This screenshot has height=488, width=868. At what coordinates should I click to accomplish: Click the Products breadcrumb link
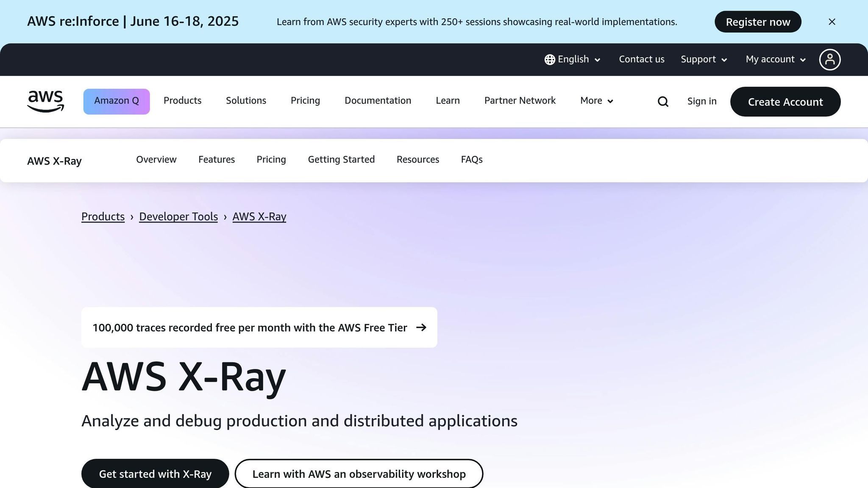103,216
